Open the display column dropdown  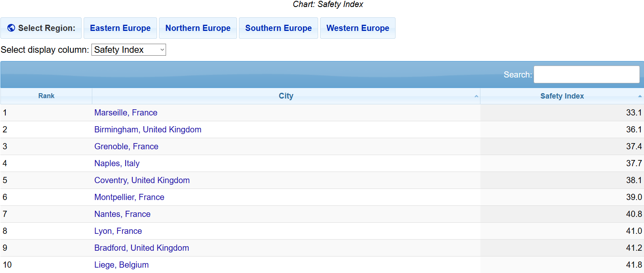129,50
